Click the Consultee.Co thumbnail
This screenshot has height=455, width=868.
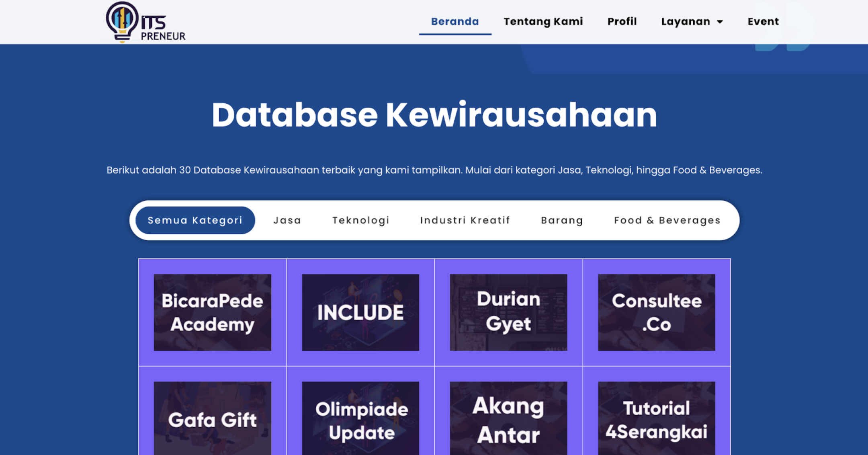tap(656, 312)
